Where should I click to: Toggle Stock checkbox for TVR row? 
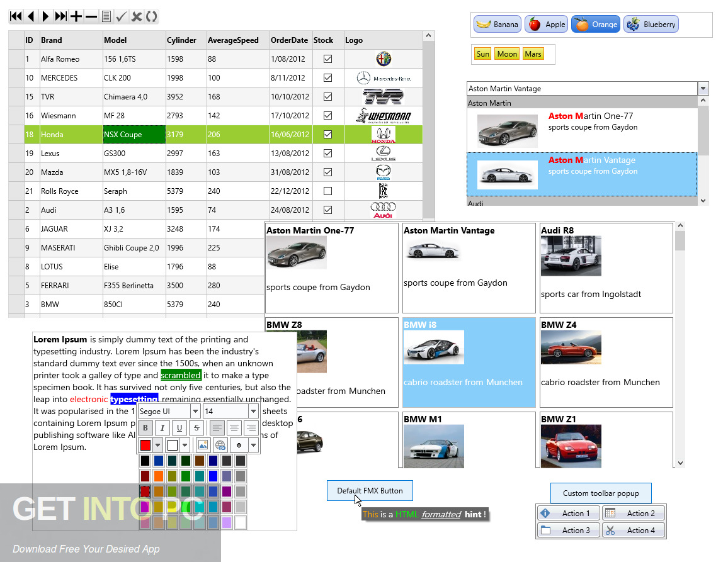327,96
